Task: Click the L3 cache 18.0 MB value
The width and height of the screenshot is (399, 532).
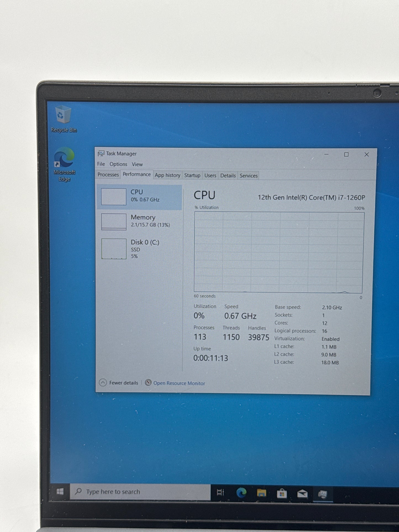Action: click(x=330, y=362)
